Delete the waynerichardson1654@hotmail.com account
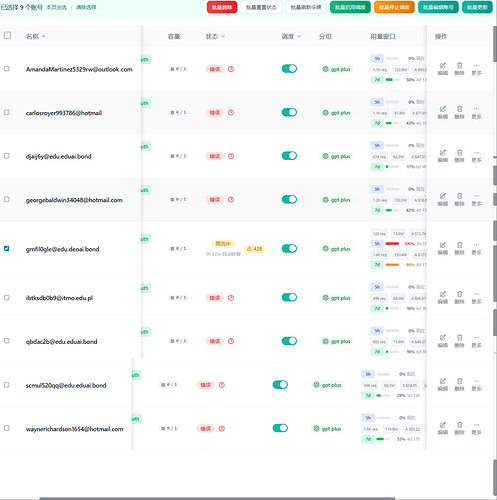The width and height of the screenshot is (497, 500). pos(459,428)
